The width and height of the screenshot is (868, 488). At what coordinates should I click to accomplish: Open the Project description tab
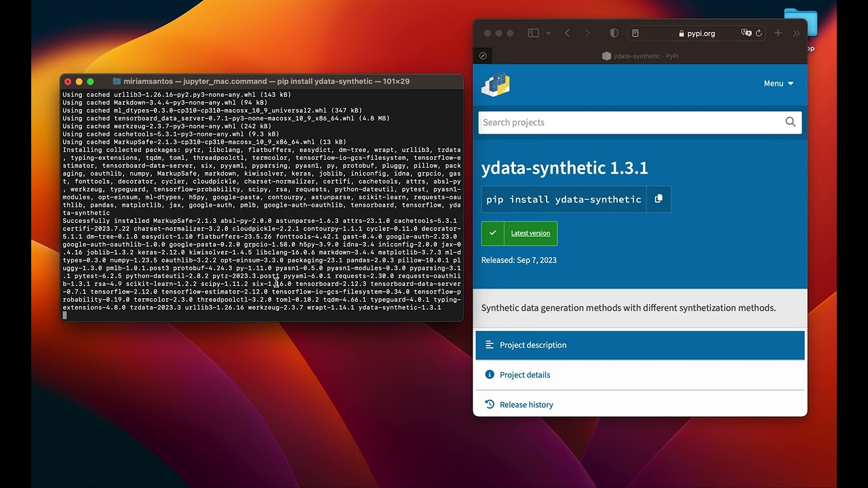coord(640,345)
